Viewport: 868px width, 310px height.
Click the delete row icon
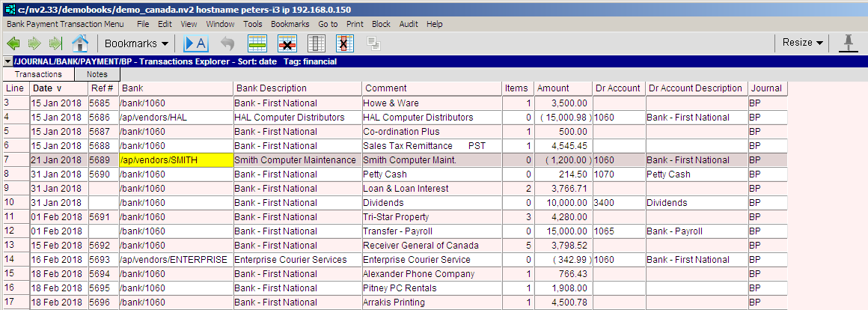[287, 43]
